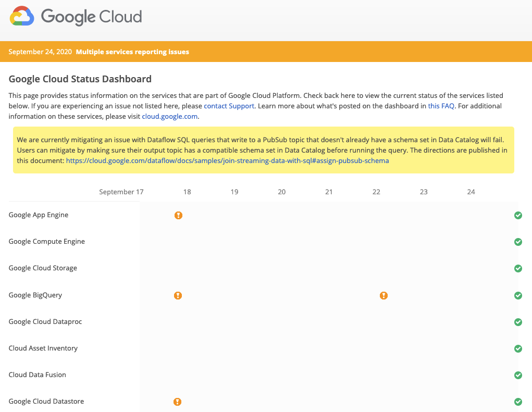Click green status check for Google App Engine

click(x=518, y=215)
